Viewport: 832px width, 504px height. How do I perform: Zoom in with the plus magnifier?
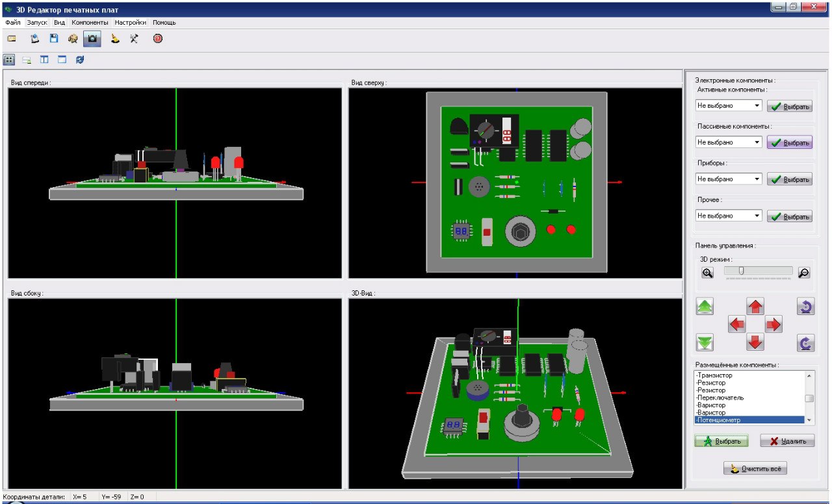coord(708,273)
